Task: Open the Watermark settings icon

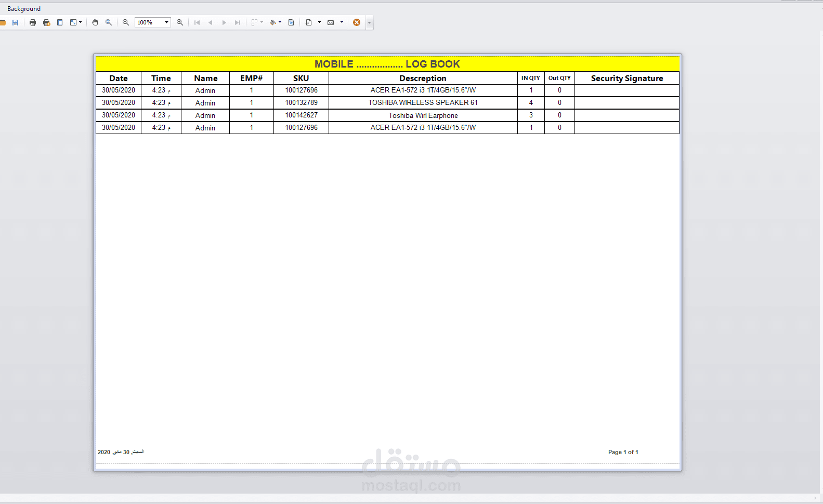Action: click(x=291, y=22)
